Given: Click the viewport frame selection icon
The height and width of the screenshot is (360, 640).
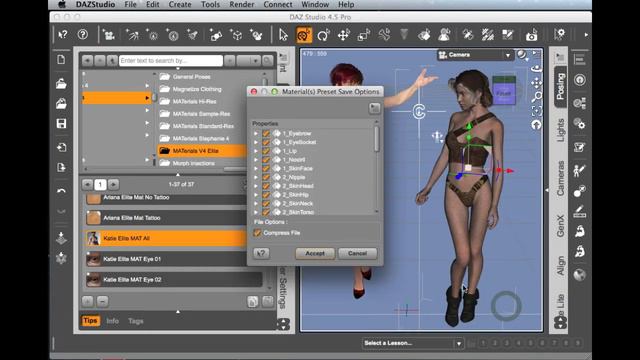Looking at the screenshot, I should (x=536, y=111).
